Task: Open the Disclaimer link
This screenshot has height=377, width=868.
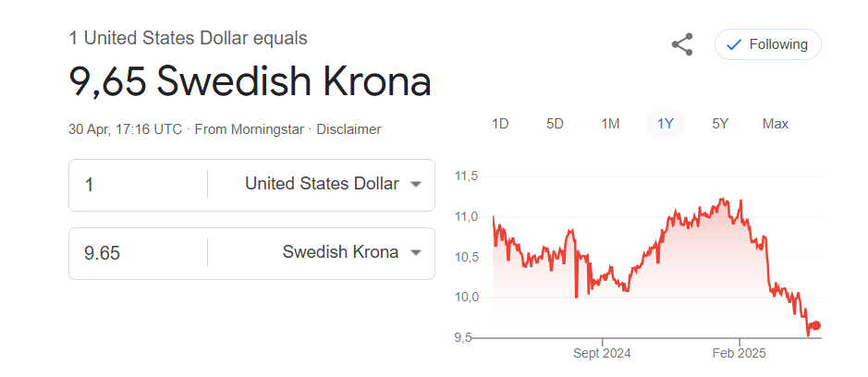Action: (x=348, y=129)
